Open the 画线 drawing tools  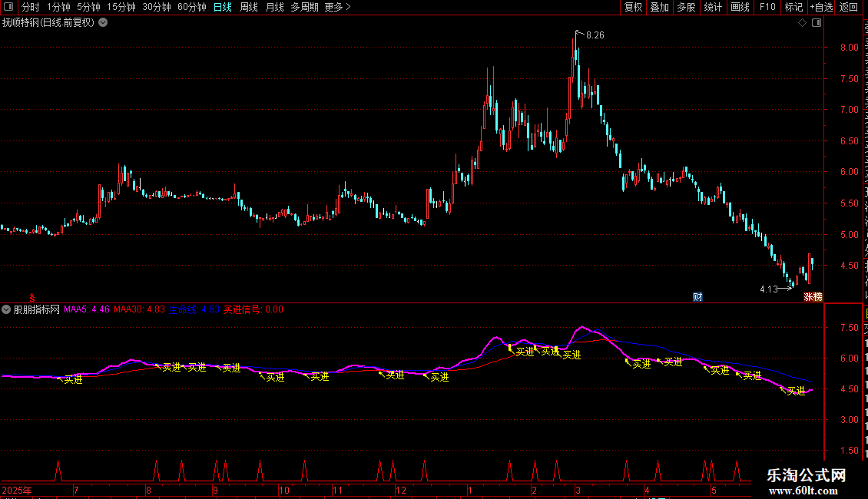(x=740, y=7)
